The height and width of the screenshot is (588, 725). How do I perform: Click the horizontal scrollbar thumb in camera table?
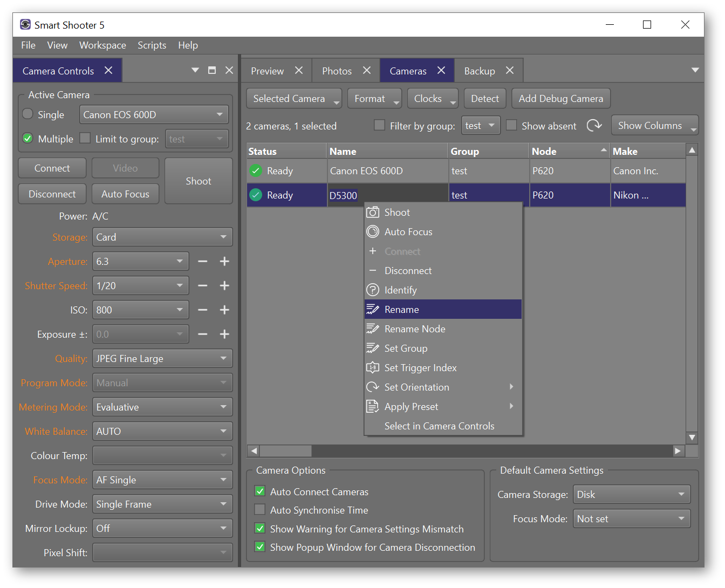[x=285, y=450]
